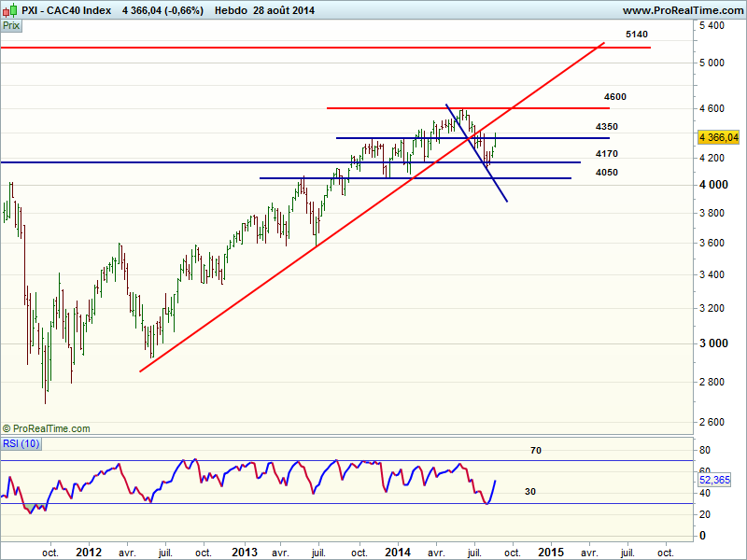
Task: Click the 2014 year marker on time axis
Action: pyautogui.click(x=399, y=551)
